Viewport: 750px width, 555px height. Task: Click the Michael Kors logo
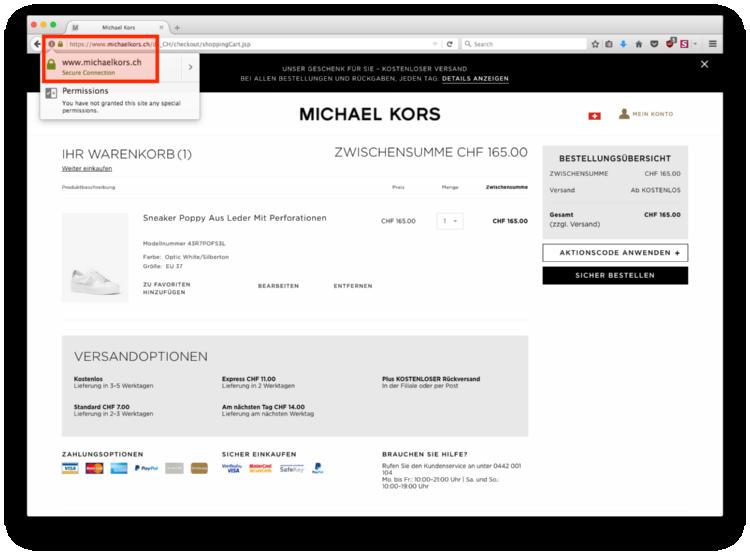coord(370,114)
